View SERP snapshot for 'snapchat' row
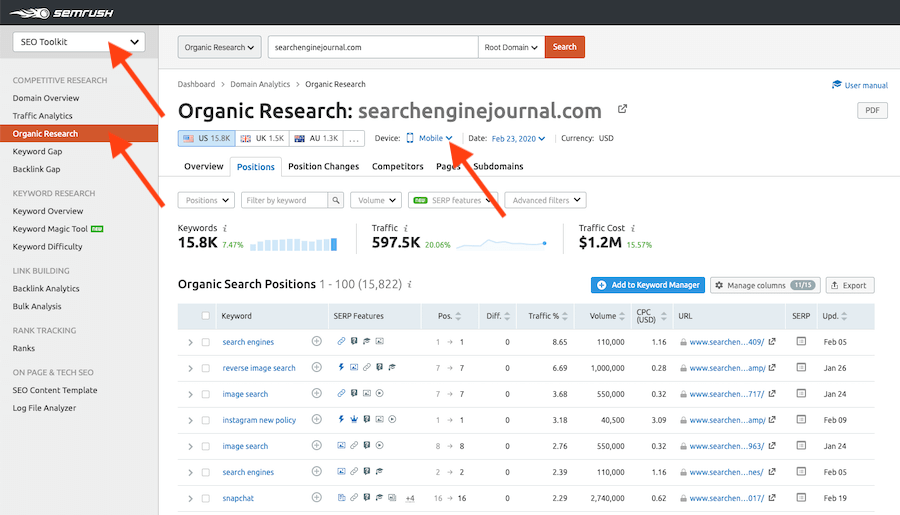This screenshot has width=900, height=515. point(801,497)
